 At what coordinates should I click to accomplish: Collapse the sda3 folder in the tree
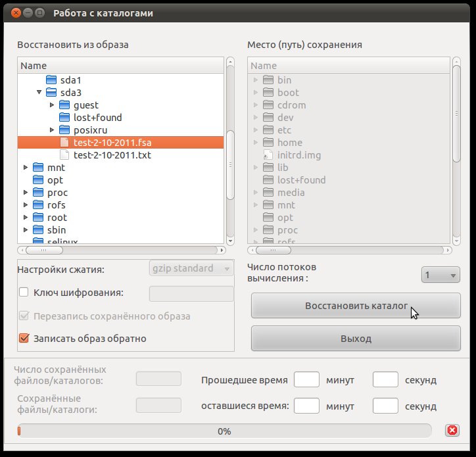point(39,92)
